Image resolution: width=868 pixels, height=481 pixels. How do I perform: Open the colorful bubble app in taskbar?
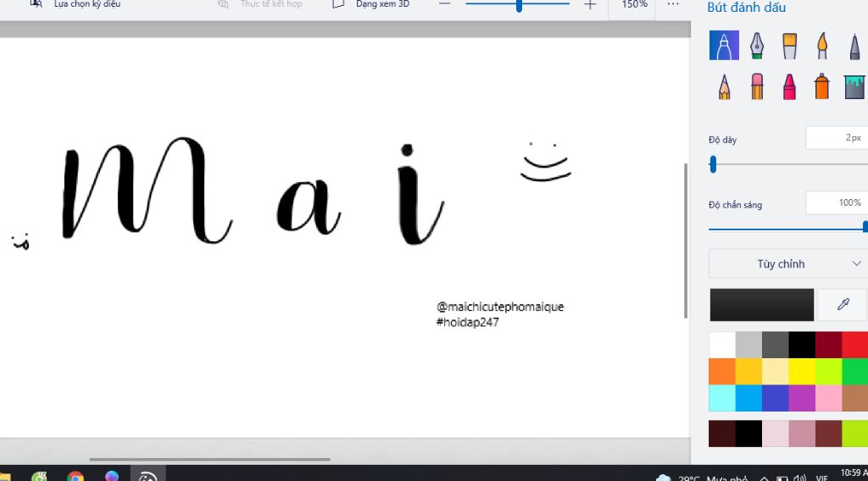click(x=112, y=476)
